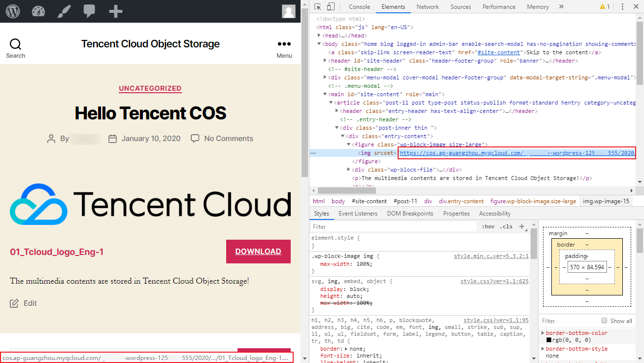Click the DOWNLOAD button
This screenshot has height=363, width=644.
tap(258, 252)
